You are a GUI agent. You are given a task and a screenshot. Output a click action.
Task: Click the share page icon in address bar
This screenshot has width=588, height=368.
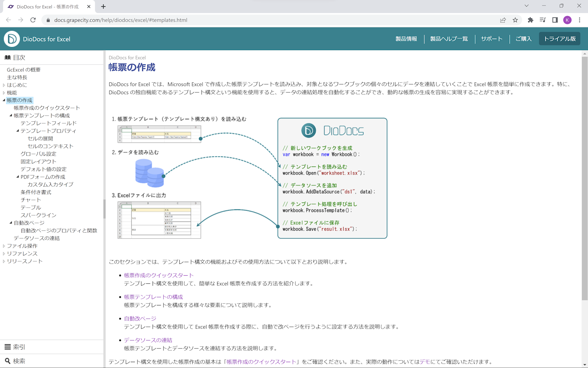503,20
